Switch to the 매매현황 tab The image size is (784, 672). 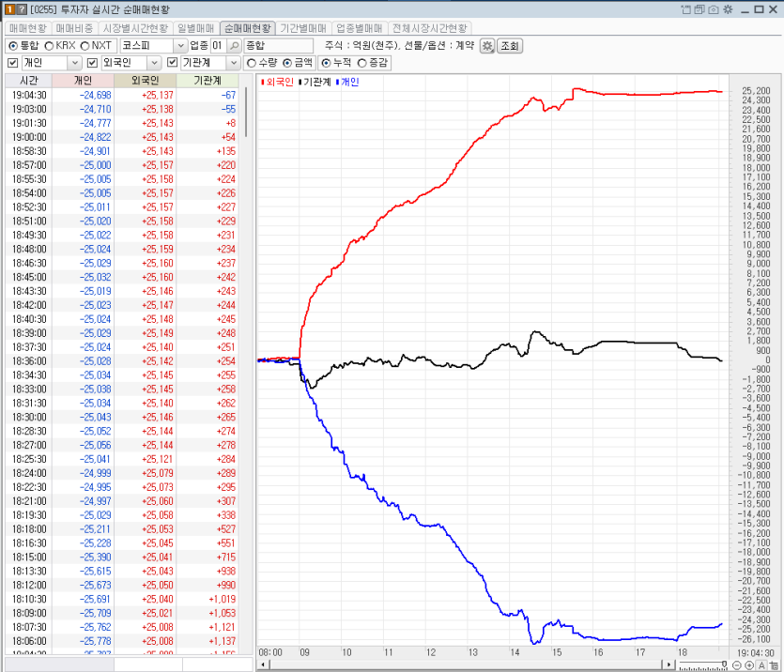28,28
